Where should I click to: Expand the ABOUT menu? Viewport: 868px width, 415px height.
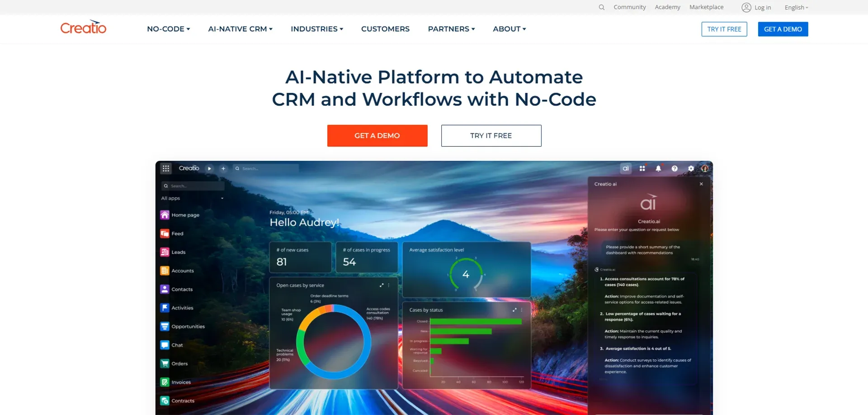509,29
